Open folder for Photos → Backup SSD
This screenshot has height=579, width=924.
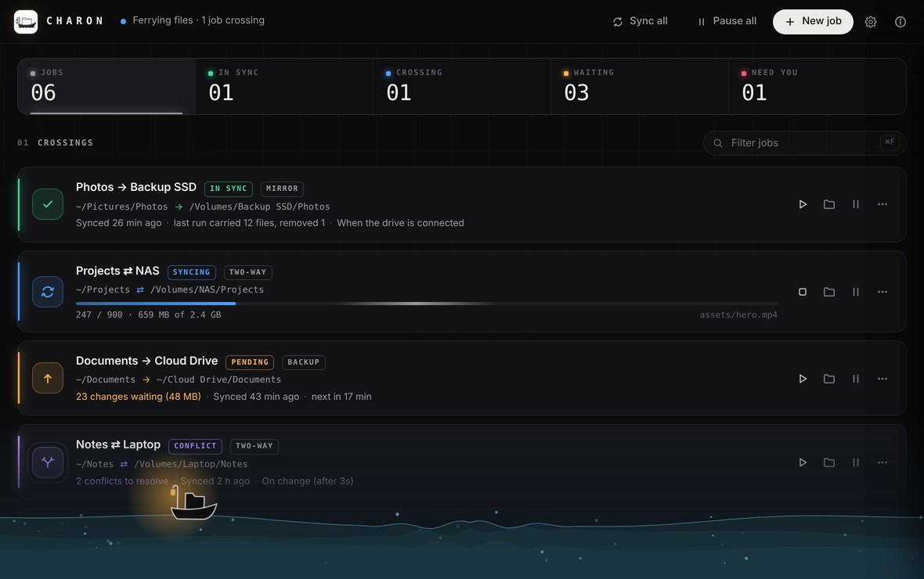[829, 204]
